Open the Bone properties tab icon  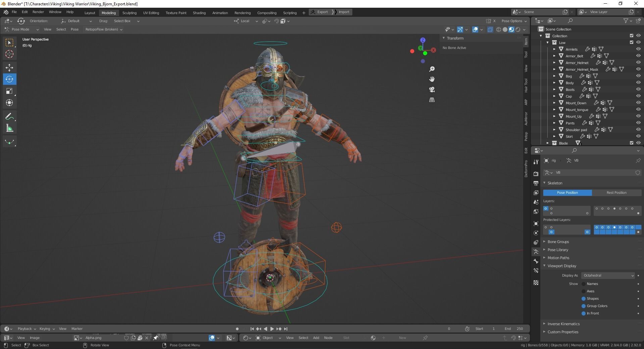pyautogui.click(x=536, y=261)
